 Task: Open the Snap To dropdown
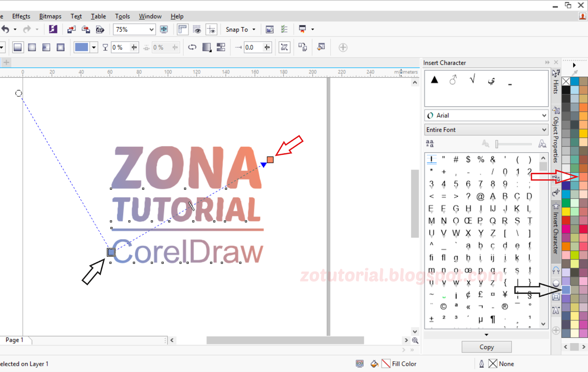tap(240, 29)
